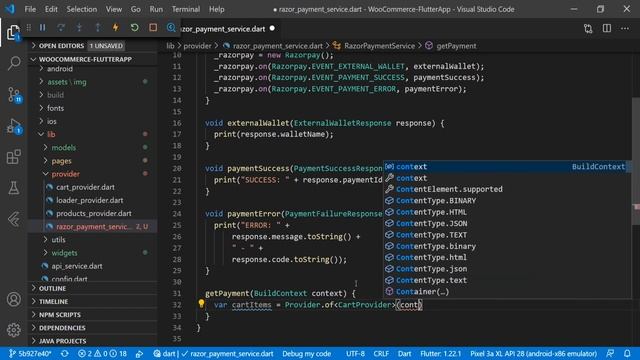The height and width of the screenshot is (360, 640).
Task: Open the Terminal menu
Action: [x=186, y=9]
